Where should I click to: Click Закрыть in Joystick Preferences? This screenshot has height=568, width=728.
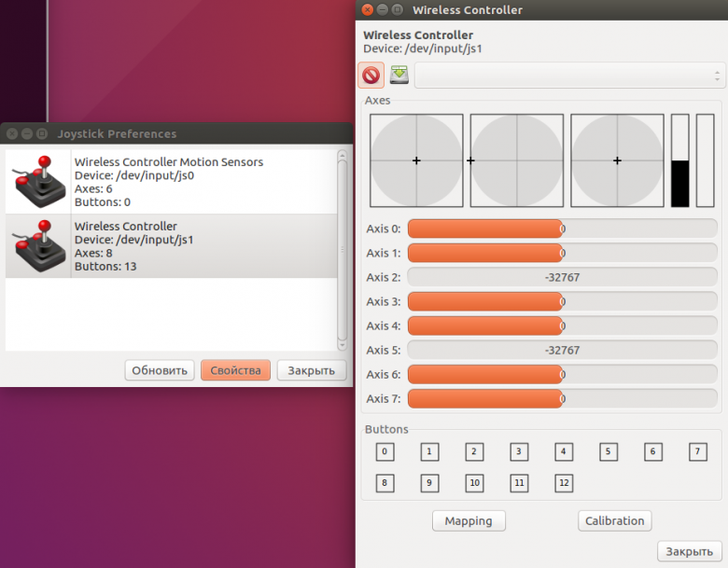pyautogui.click(x=312, y=370)
